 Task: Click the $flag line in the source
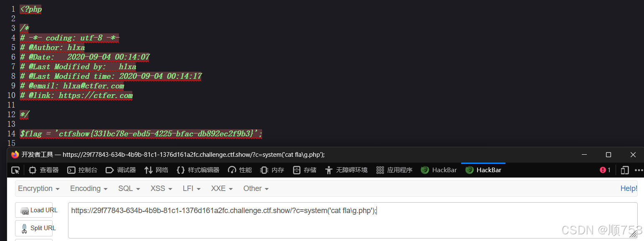tap(141, 133)
